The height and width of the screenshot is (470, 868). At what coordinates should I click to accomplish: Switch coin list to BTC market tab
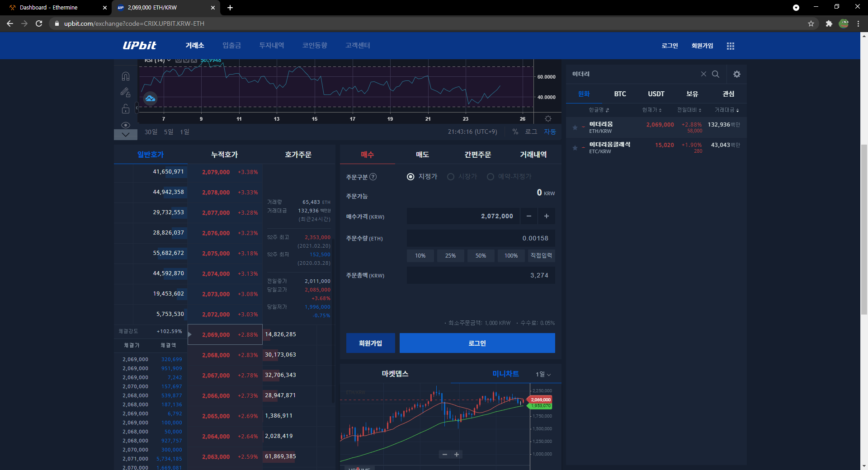620,94
